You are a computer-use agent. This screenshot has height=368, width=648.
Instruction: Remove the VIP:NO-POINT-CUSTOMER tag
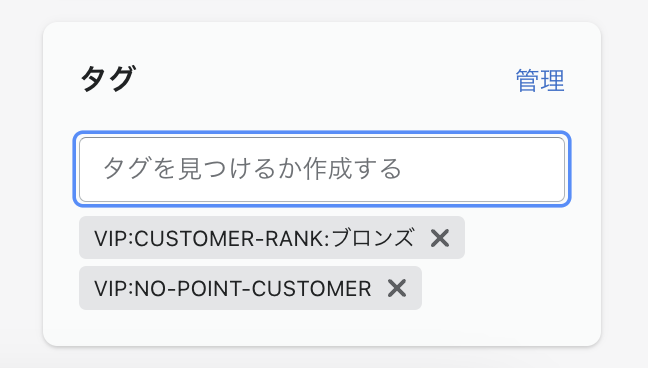tap(397, 288)
